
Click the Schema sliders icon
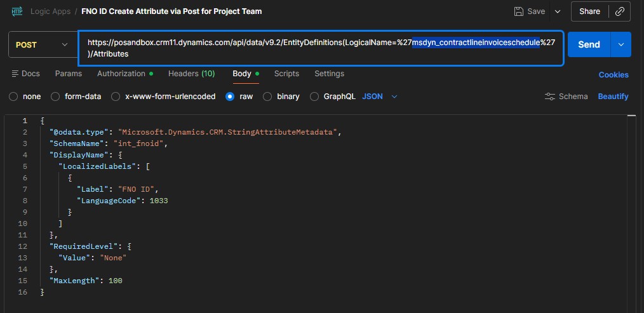(x=549, y=97)
